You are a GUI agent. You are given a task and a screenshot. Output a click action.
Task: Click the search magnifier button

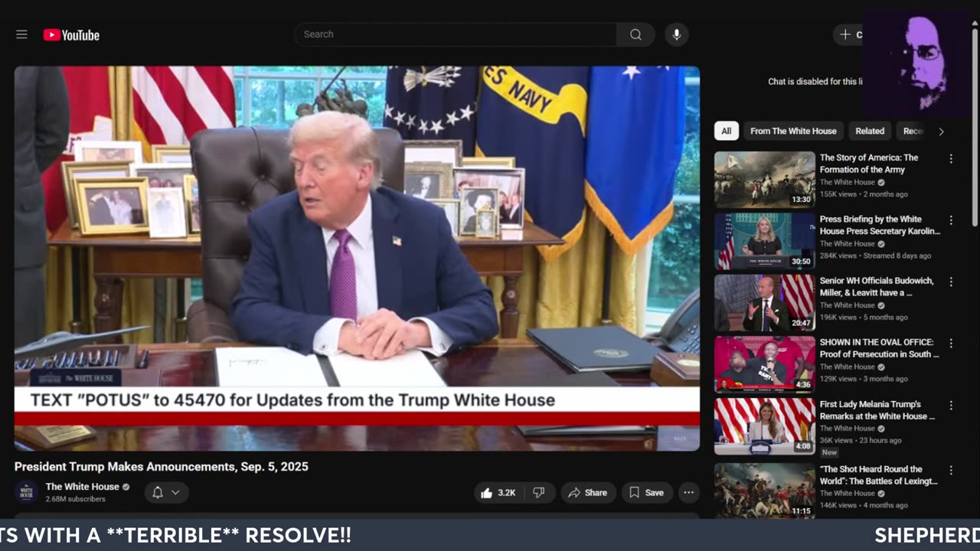pos(635,34)
